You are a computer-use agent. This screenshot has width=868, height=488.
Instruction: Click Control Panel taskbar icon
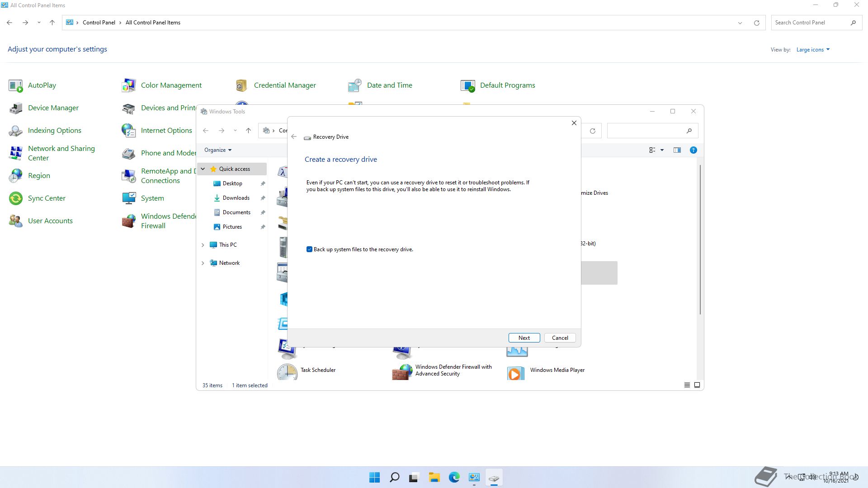coord(474,478)
